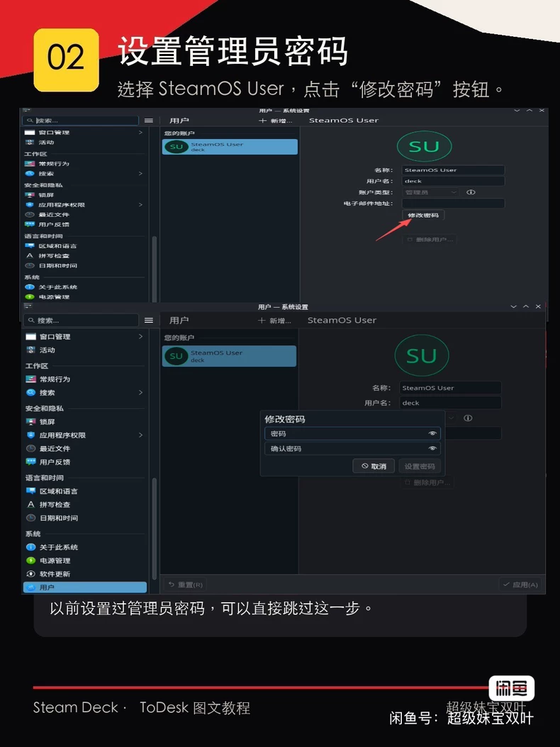Confirm with the 设置密码 button
Image resolution: width=560 pixels, height=747 pixels.
pos(420,466)
